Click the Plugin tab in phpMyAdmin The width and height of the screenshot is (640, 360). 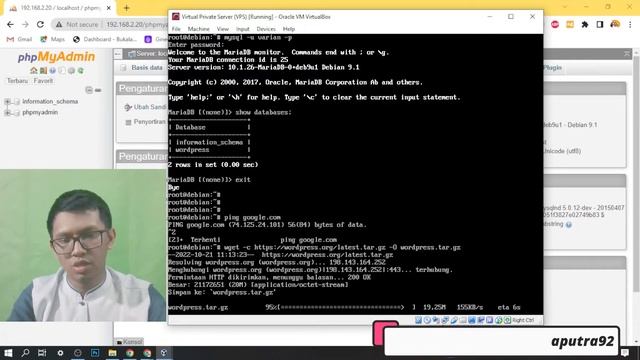click(x=553, y=67)
